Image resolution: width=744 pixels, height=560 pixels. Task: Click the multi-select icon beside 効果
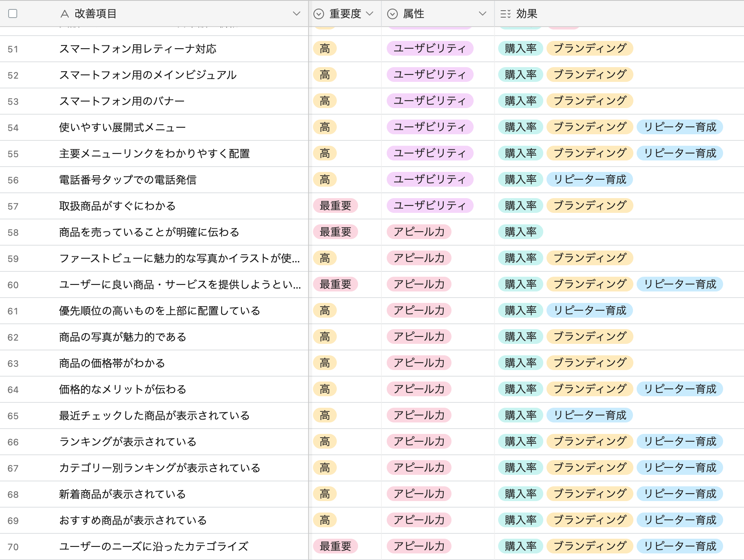pyautogui.click(x=506, y=14)
